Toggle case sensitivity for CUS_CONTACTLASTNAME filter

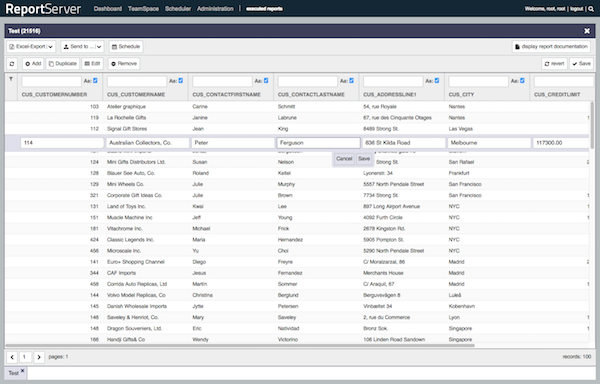(351, 81)
